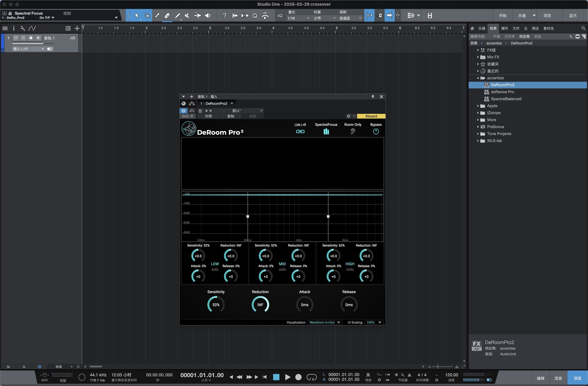The height and width of the screenshot is (386, 588).
Task: Solo 音轨 1 with the S button
Action: (x=23, y=38)
